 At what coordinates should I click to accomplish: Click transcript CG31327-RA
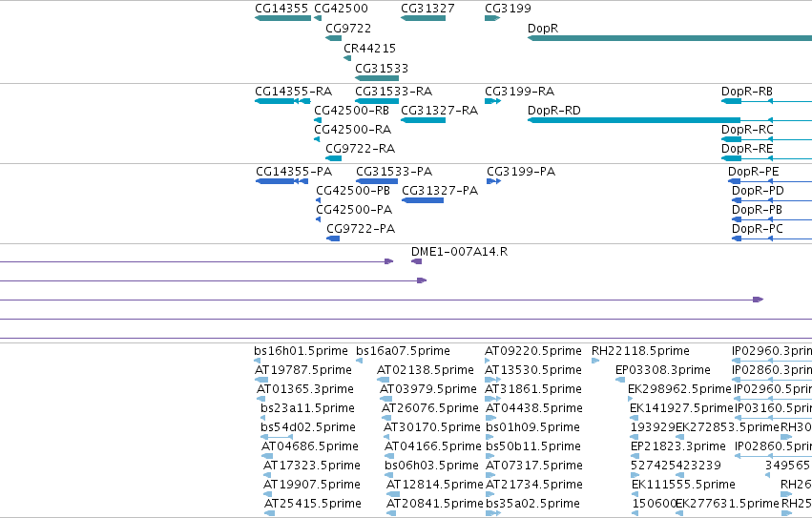tap(423, 120)
